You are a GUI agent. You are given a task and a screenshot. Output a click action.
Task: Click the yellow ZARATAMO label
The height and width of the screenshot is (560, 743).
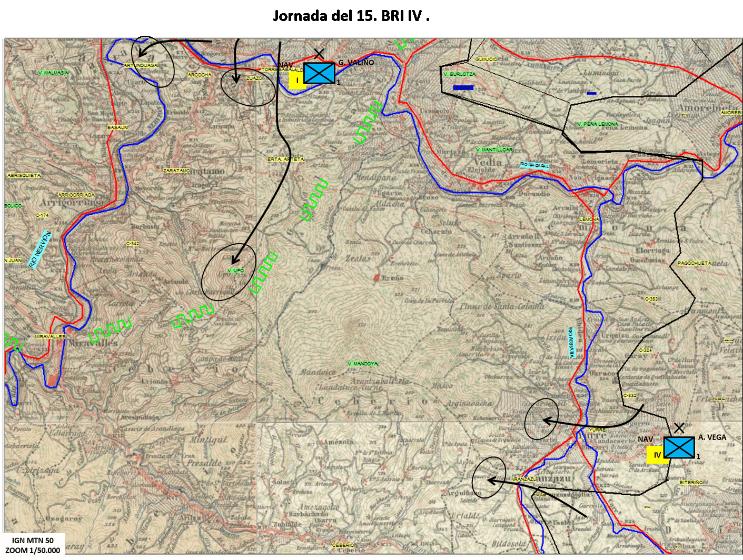(176, 171)
